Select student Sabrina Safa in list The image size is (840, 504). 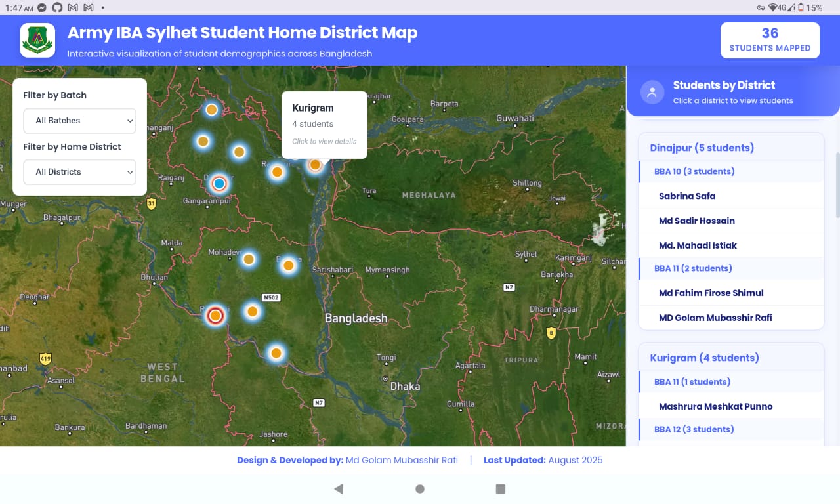point(687,196)
